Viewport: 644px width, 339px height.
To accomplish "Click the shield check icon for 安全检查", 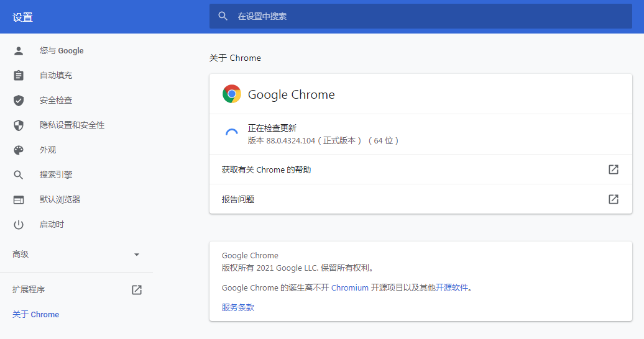I will pos(19,101).
